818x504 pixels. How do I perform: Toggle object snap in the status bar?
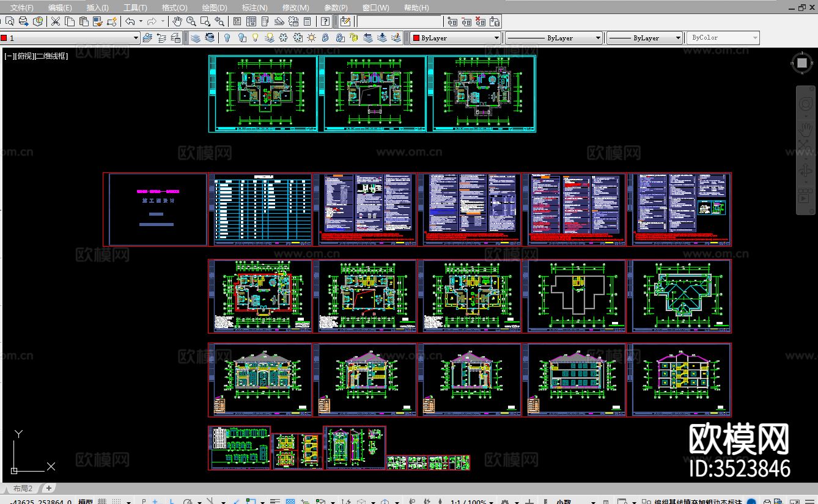[x=251, y=502]
